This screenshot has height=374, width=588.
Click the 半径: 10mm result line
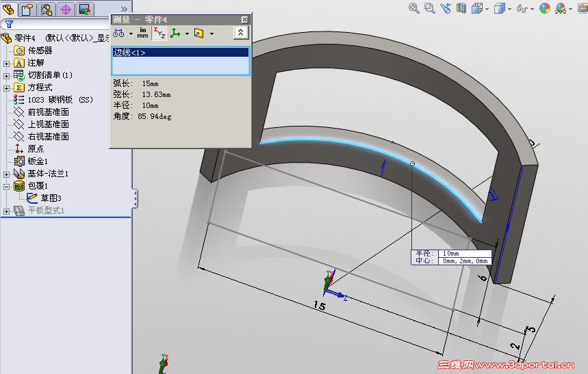coord(136,105)
